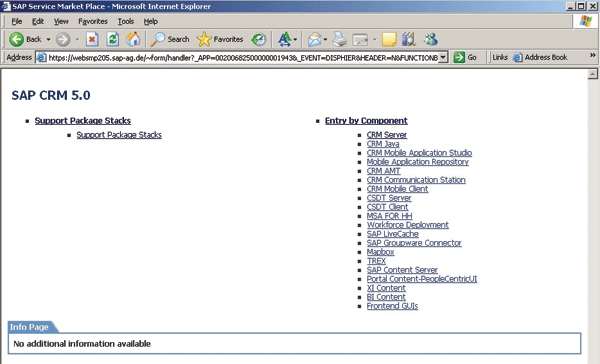
Task: Open the CRM Java link
Action: [x=383, y=144]
